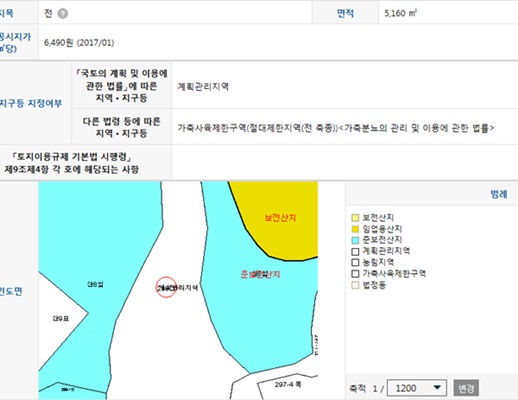Click the 보전산지 legend color box
Screen dimensions: 518x400
355,218
